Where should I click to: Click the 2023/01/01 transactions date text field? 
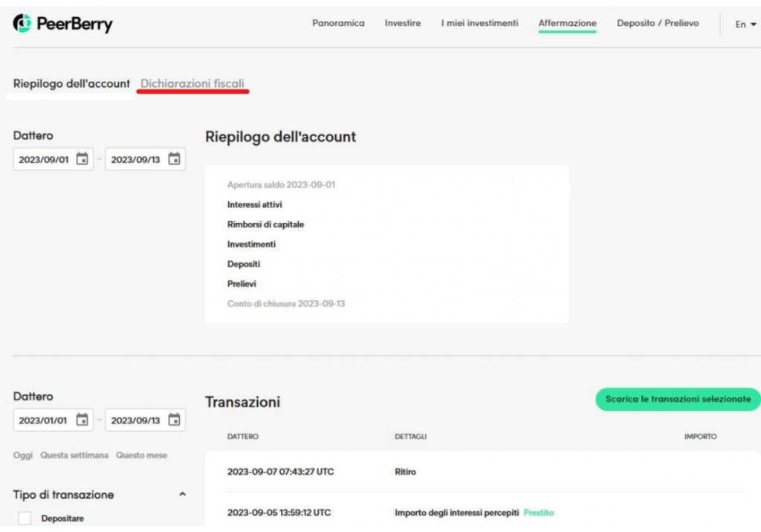(43, 420)
